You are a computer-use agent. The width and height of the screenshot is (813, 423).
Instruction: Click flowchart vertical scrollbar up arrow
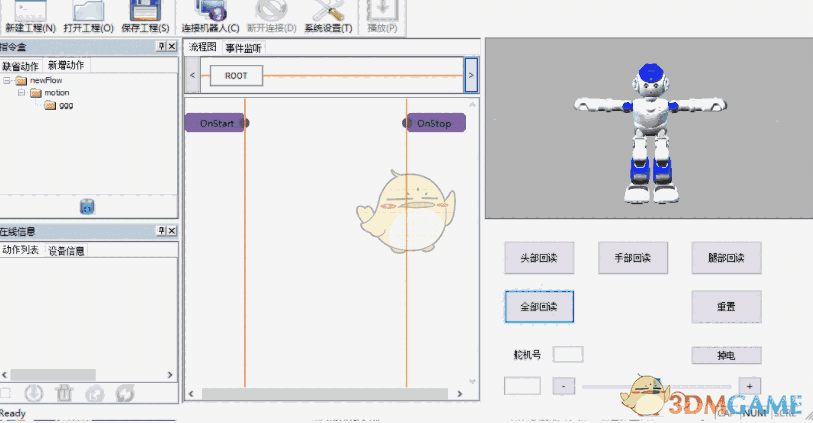[472, 105]
